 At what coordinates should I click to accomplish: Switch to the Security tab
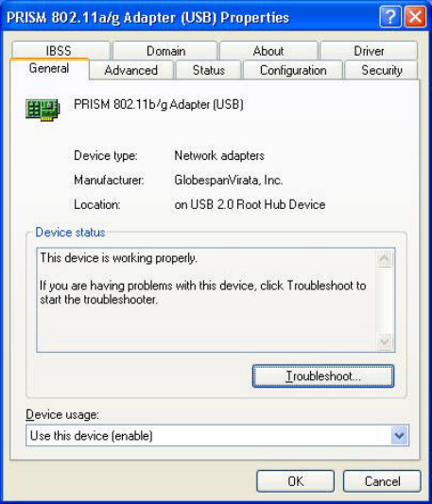[381, 70]
